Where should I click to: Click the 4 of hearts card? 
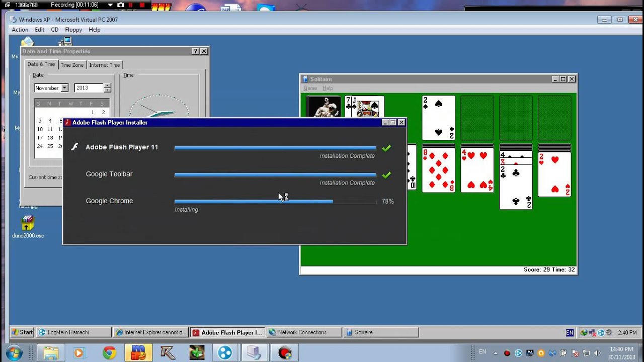tap(477, 170)
